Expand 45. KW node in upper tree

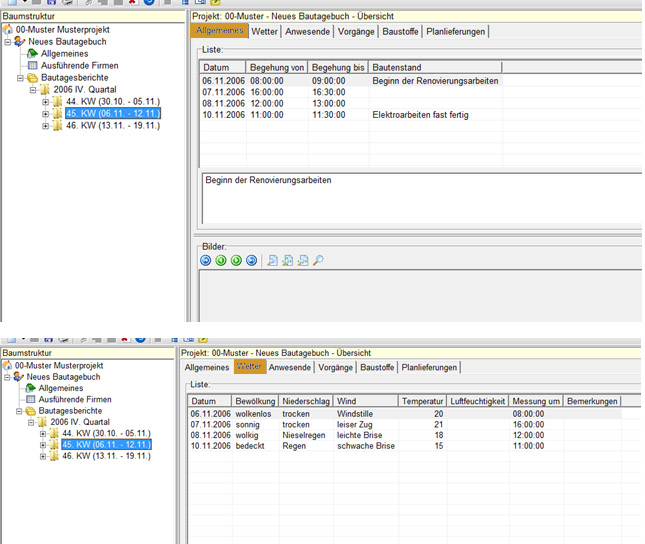45,114
